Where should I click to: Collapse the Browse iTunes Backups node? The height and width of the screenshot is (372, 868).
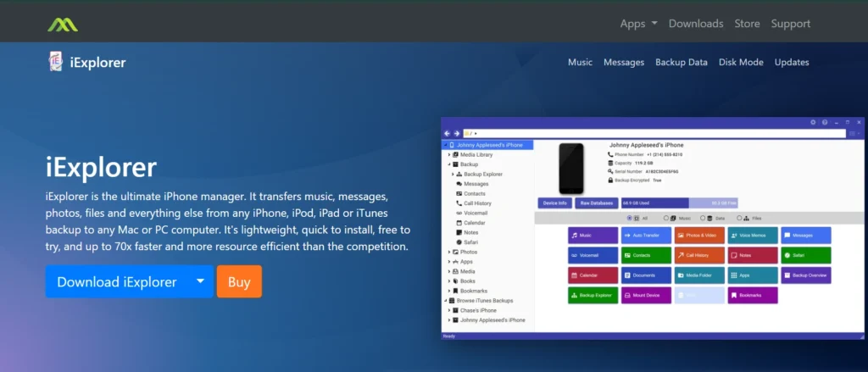pyautogui.click(x=445, y=301)
